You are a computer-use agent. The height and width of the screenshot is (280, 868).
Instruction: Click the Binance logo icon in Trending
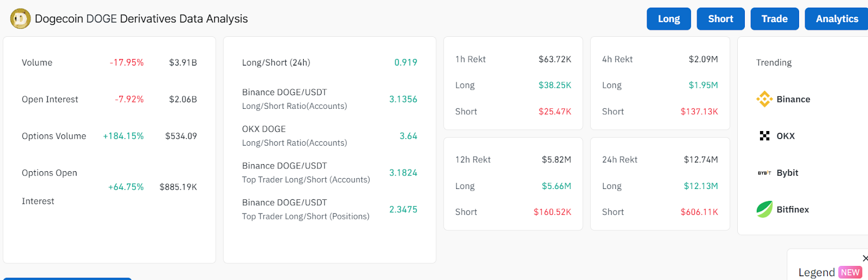[764, 99]
